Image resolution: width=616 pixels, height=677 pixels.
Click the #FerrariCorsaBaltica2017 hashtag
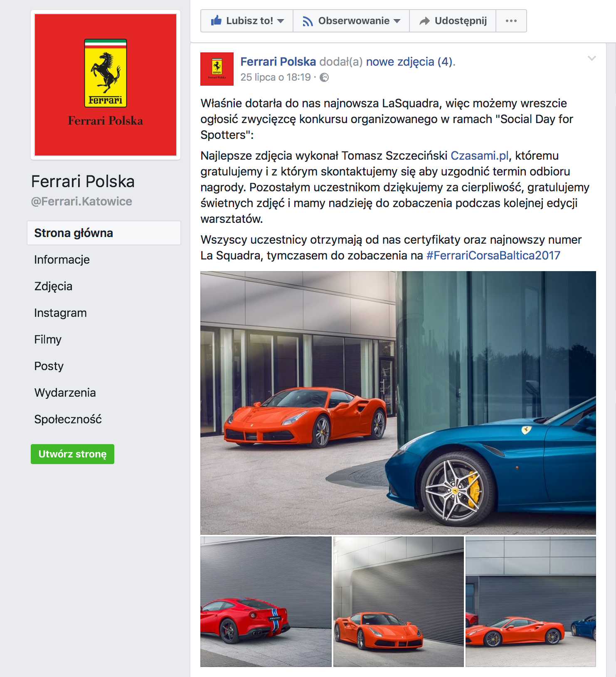click(x=493, y=255)
